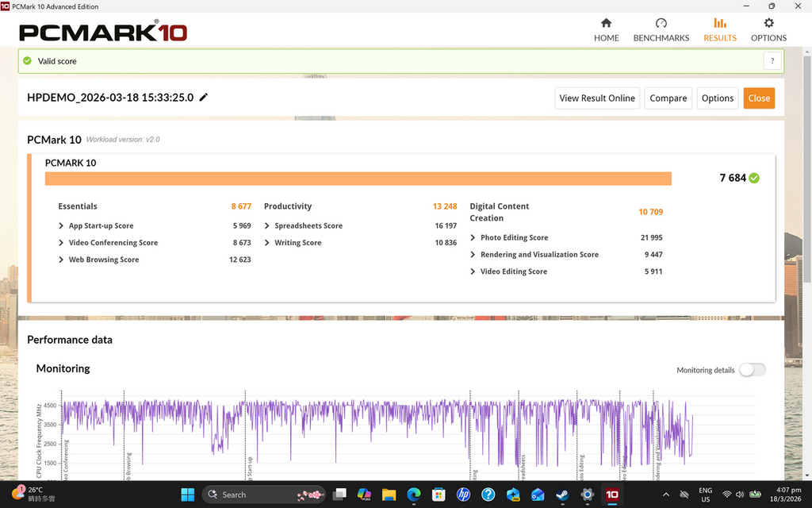Image resolution: width=812 pixels, height=508 pixels.
Task: Launch Microsoft Edge from the taskbar
Action: (x=414, y=495)
